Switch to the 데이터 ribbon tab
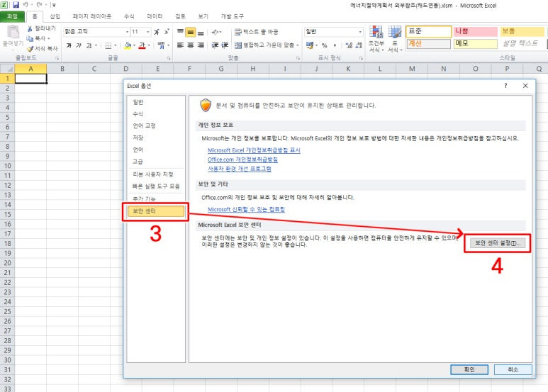 click(x=155, y=16)
